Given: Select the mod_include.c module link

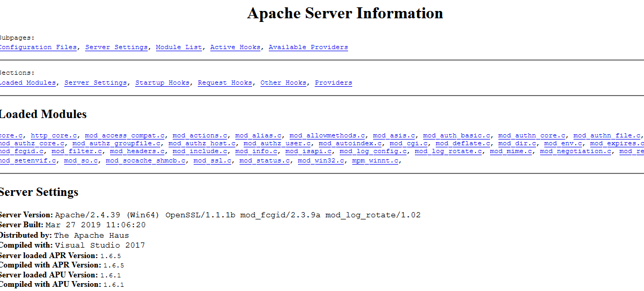Looking at the screenshot, I should [200, 152].
